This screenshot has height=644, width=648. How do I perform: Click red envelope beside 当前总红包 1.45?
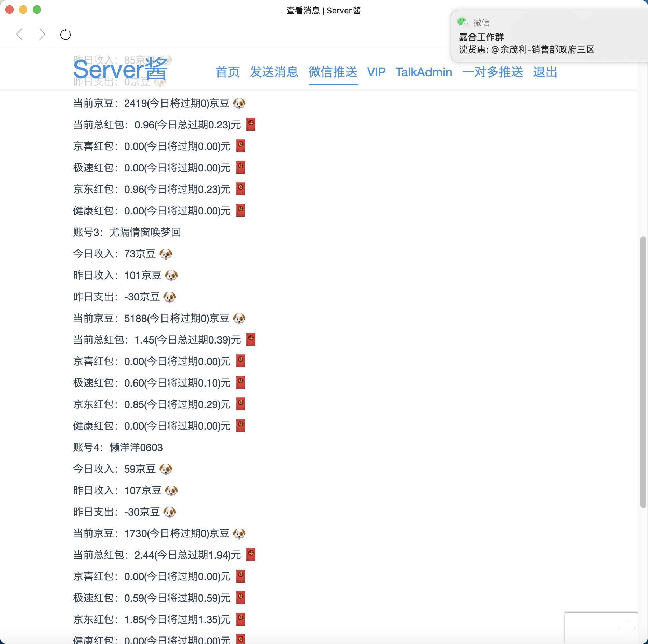tap(251, 339)
